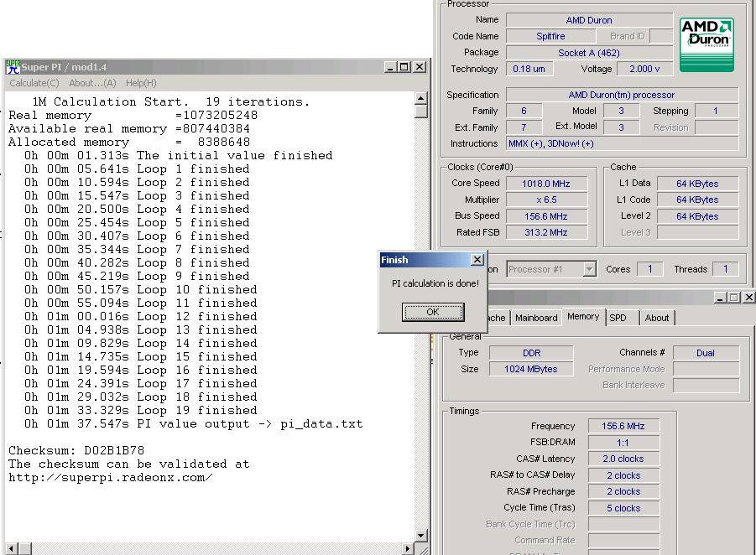Click the 'Allocated memory = 8388648' line
The height and width of the screenshot is (555, 756).
tap(129, 143)
